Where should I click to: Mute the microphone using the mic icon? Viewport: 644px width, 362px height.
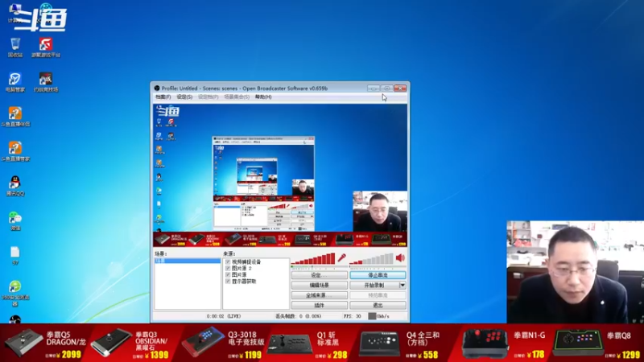pos(341,257)
